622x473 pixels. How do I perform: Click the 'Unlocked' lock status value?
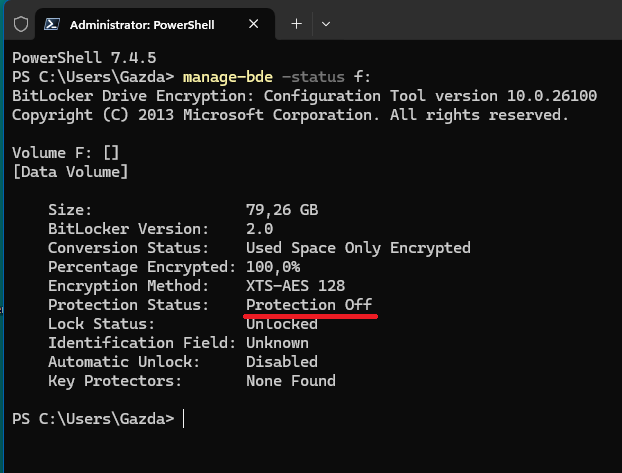[282, 324]
